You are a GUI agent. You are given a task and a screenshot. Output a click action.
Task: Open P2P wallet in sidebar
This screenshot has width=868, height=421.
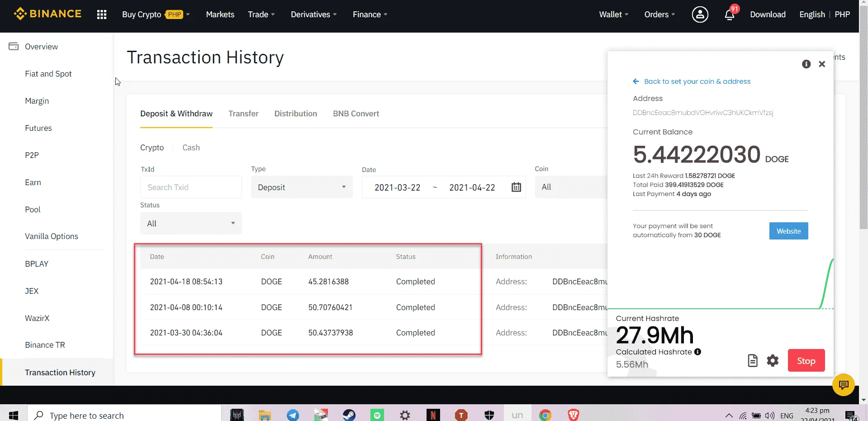32,155
